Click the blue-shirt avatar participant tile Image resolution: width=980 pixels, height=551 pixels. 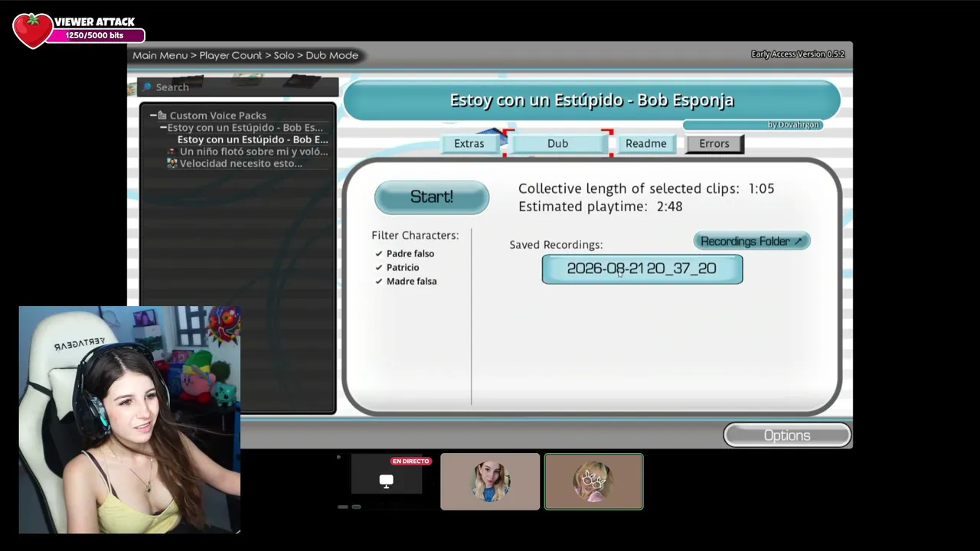pyautogui.click(x=490, y=481)
